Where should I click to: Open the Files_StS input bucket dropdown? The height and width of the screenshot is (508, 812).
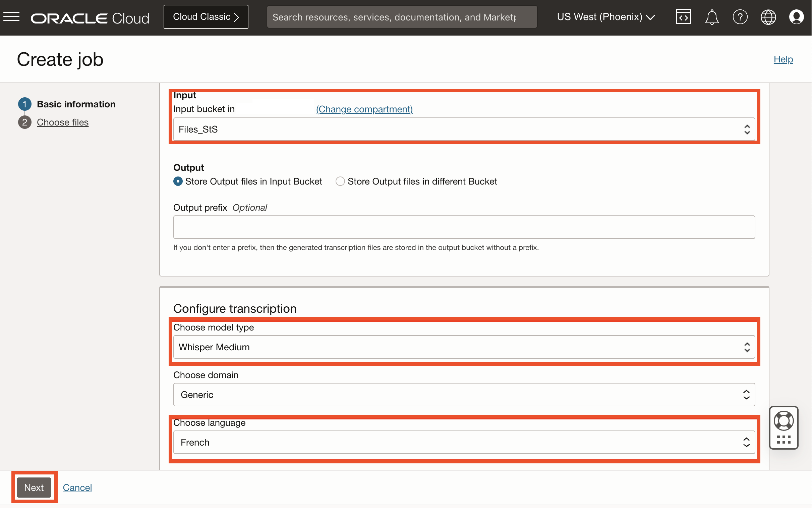pos(464,130)
